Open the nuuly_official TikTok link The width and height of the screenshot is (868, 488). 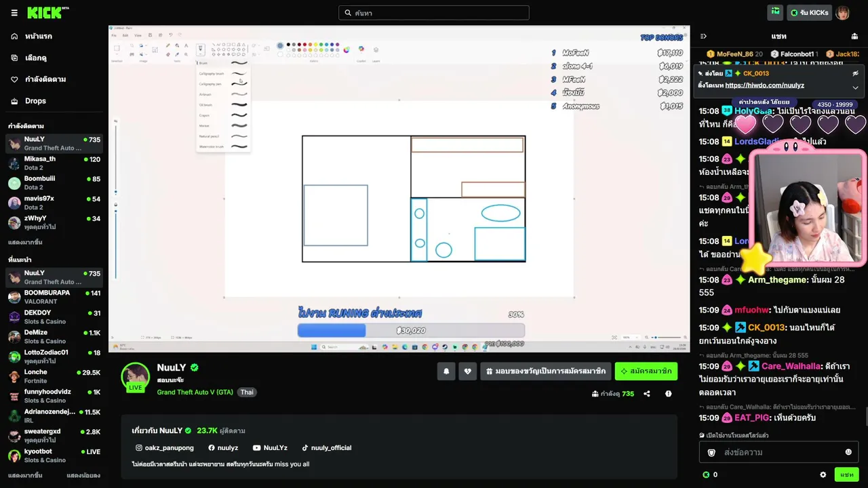pyautogui.click(x=326, y=448)
